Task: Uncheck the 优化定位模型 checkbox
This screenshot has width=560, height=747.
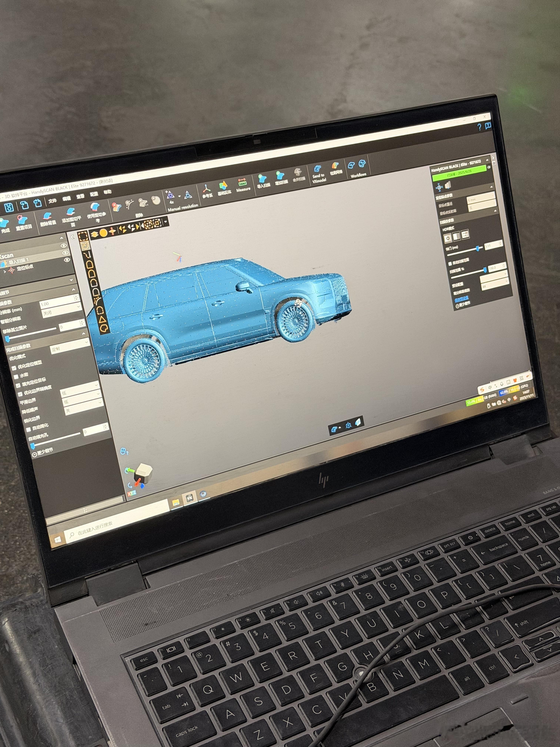Action: pos(14,368)
